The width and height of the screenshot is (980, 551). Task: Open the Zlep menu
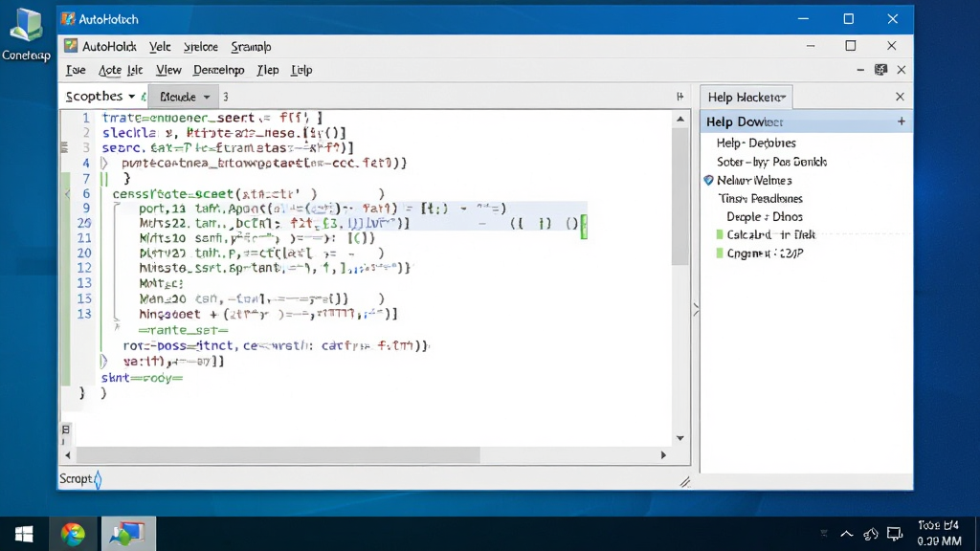point(268,70)
